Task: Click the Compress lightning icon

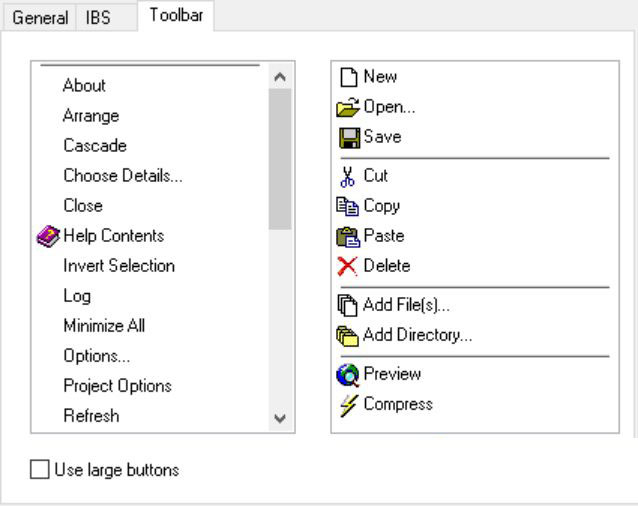Action: click(348, 404)
